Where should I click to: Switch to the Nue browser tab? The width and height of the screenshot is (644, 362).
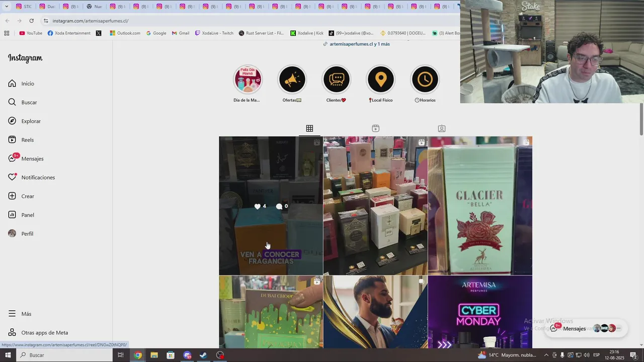pyautogui.click(x=94, y=7)
